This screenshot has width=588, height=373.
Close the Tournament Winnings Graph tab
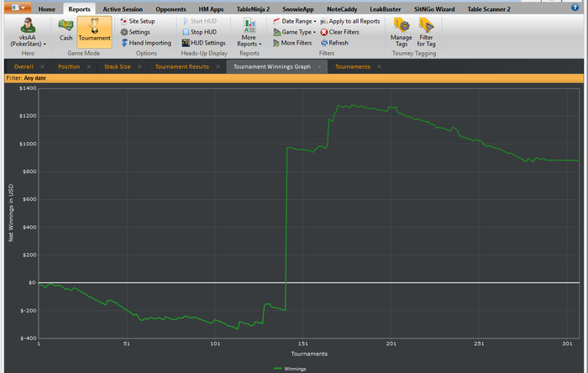coord(319,66)
